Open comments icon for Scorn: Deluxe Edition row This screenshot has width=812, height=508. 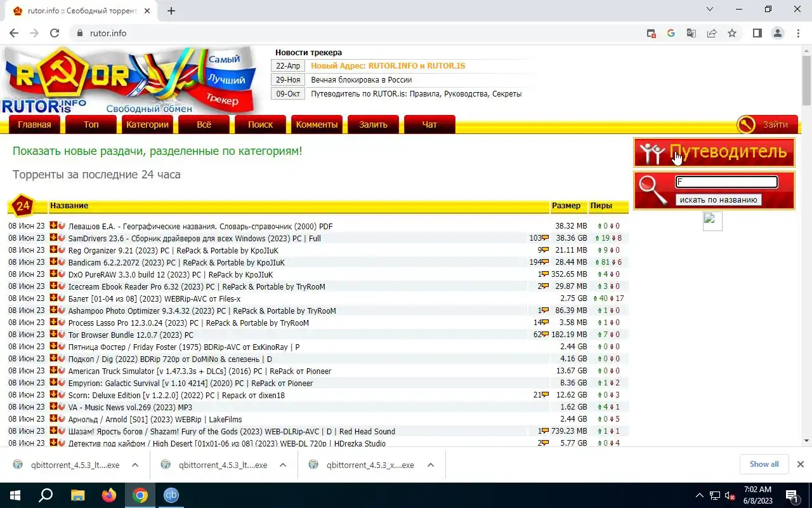coord(545,395)
